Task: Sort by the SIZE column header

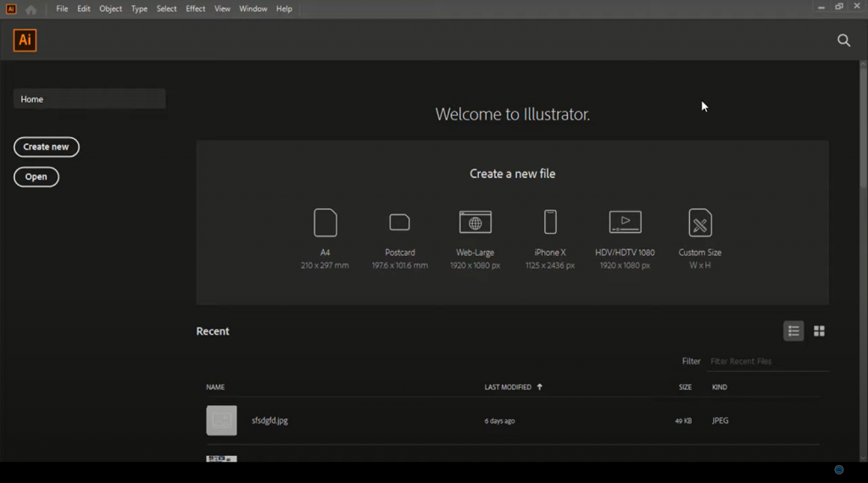Action: point(685,386)
